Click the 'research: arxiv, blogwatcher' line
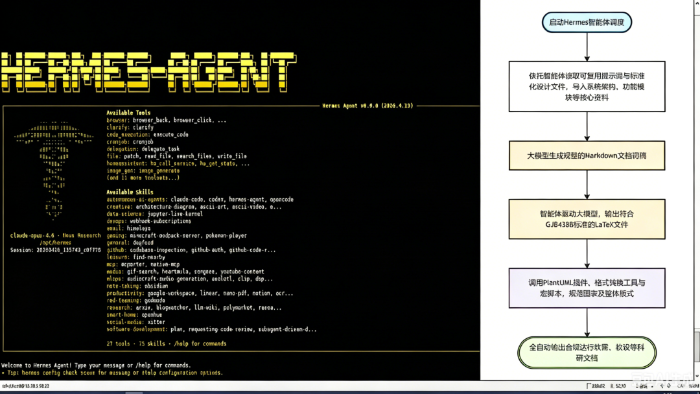 [194, 307]
